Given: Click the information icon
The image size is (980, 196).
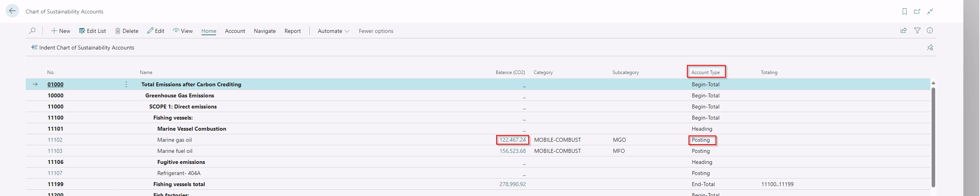Looking at the screenshot, I should point(930,30).
